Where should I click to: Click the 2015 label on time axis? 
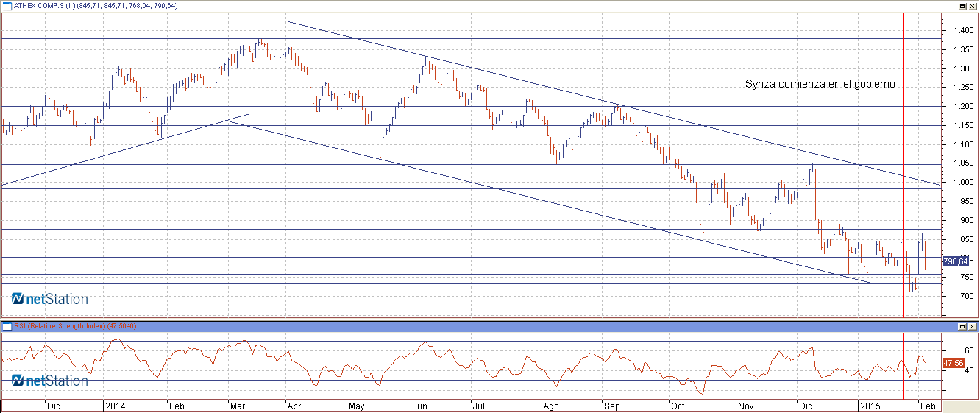(871, 406)
